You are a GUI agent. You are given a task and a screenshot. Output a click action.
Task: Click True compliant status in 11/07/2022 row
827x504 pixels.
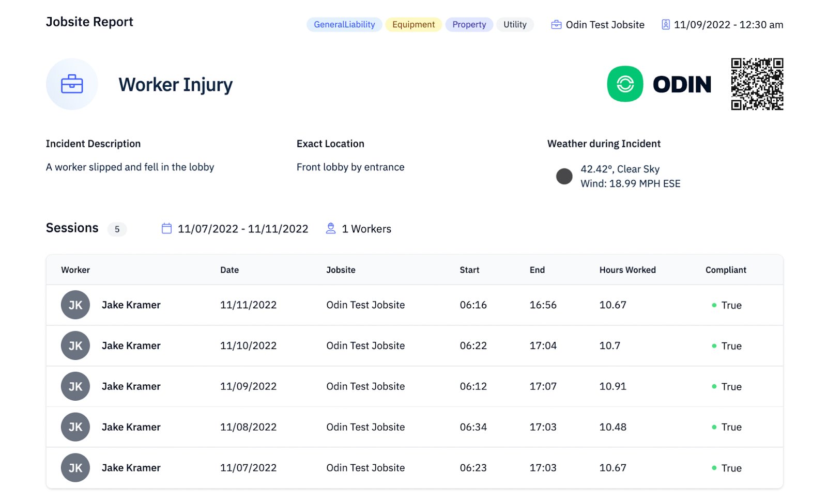point(727,468)
